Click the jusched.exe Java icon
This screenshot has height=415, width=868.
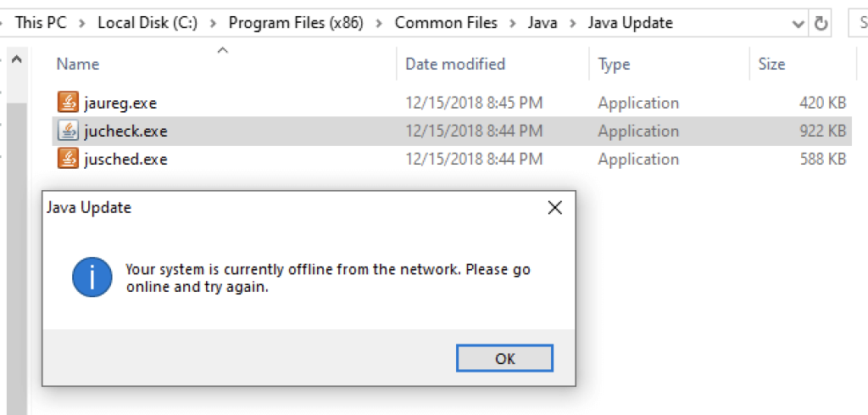[x=68, y=159]
